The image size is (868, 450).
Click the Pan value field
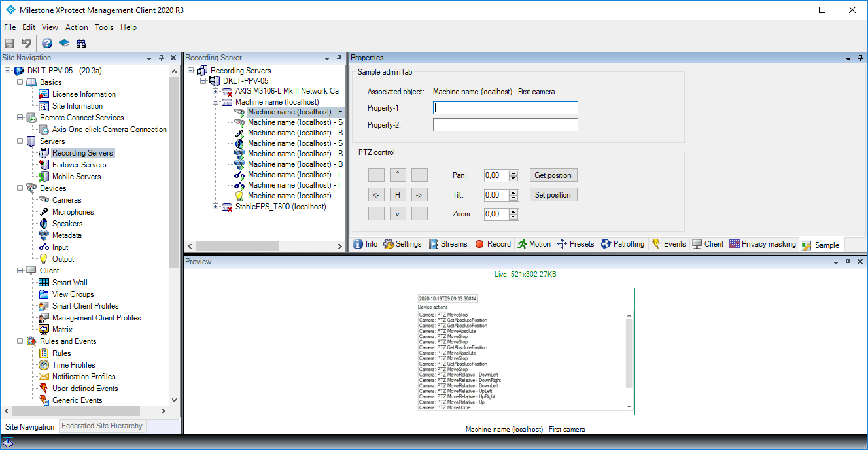496,175
